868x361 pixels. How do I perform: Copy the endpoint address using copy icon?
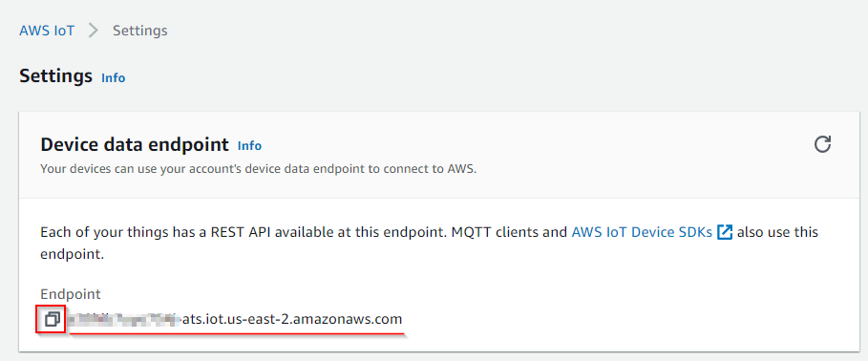53,320
